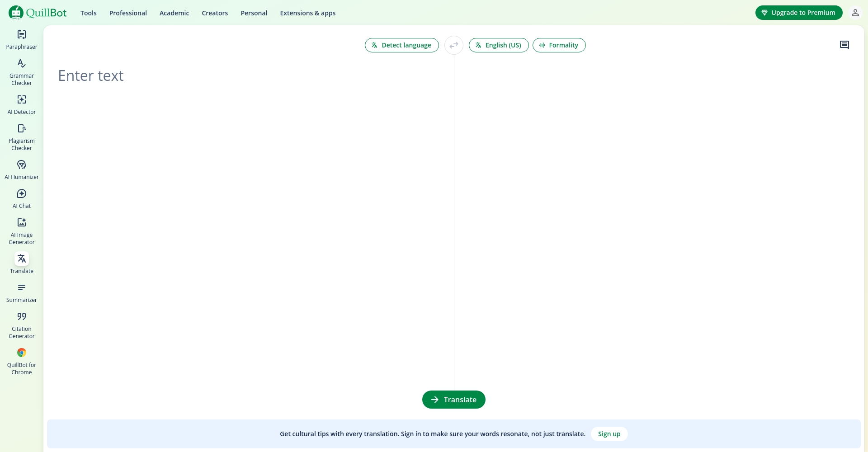Open the Grammar Checker tool
The height and width of the screenshot is (452, 868).
(x=22, y=72)
